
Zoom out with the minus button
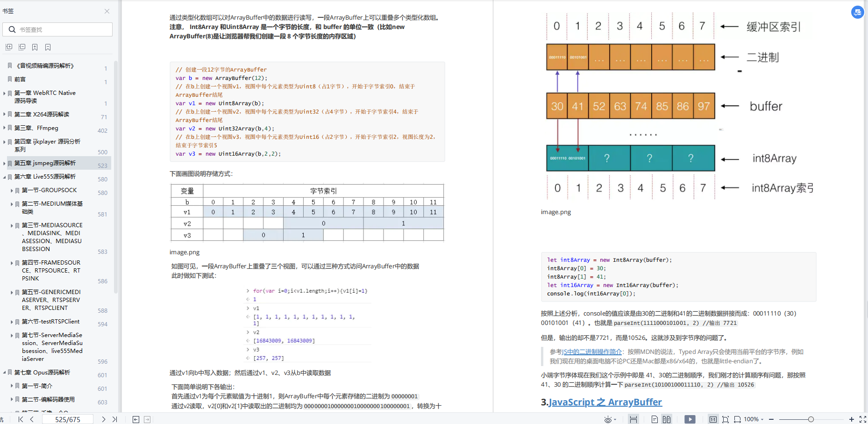click(x=771, y=419)
